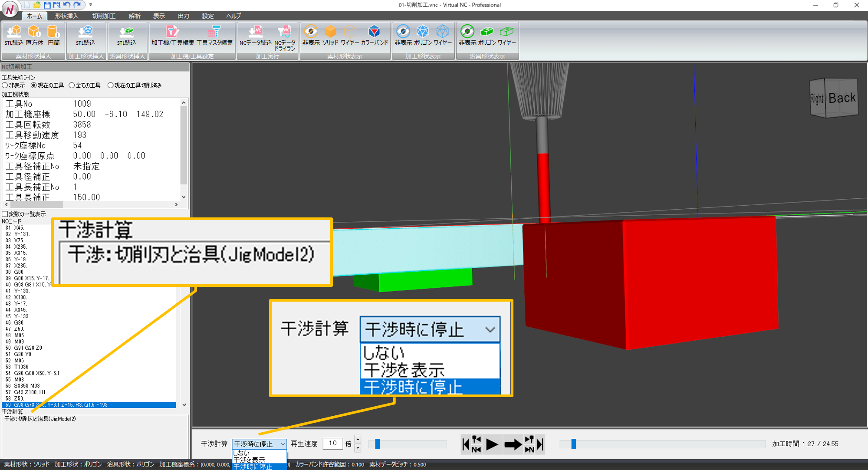Open the 解析 ribbon tab
This screenshot has height=470, width=868.
tap(134, 16)
